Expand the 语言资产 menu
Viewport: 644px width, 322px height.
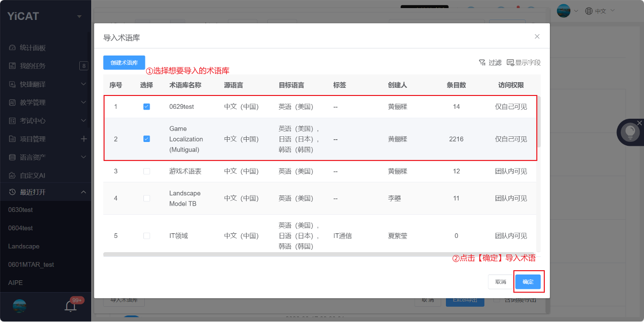pyautogui.click(x=84, y=157)
